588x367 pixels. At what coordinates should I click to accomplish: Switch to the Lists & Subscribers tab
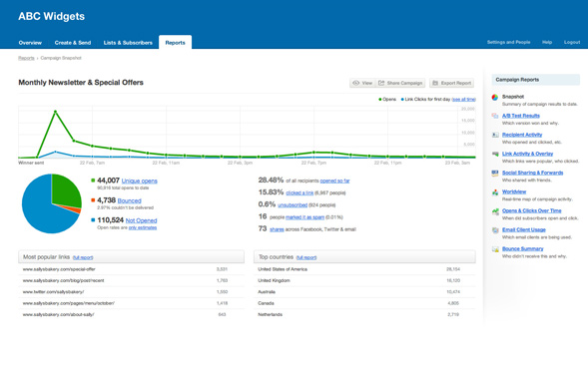pyautogui.click(x=128, y=43)
